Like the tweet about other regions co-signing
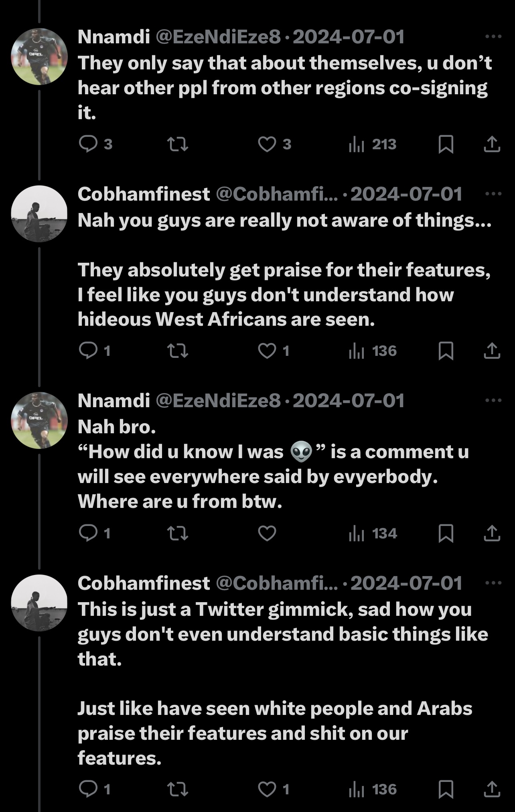Image resolution: width=515 pixels, height=812 pixels. (267, 144)
